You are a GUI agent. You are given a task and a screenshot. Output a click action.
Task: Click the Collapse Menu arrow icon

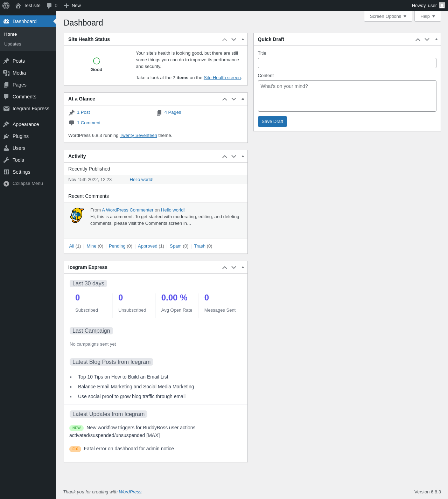[x=6, y=183]
